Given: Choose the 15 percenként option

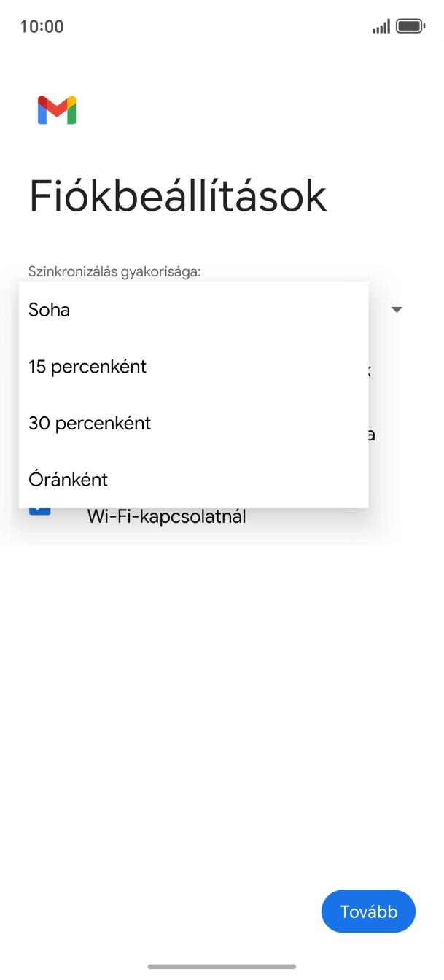Looking at the screenshot, I should (87, 366).
